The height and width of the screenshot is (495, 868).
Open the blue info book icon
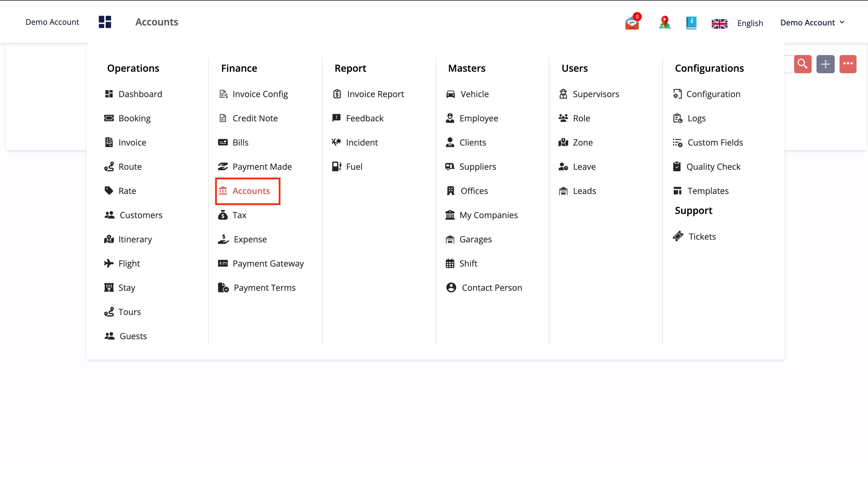(691, 23)
